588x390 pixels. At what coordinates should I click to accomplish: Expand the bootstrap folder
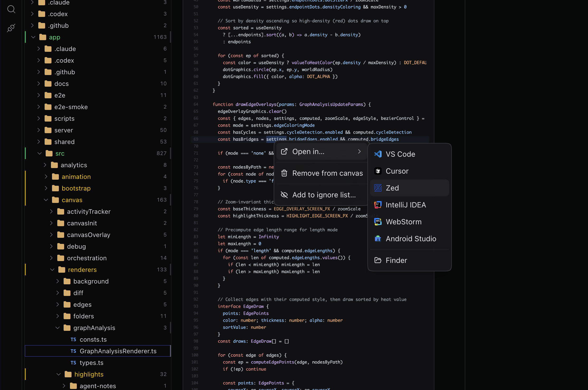pos(46,188)
